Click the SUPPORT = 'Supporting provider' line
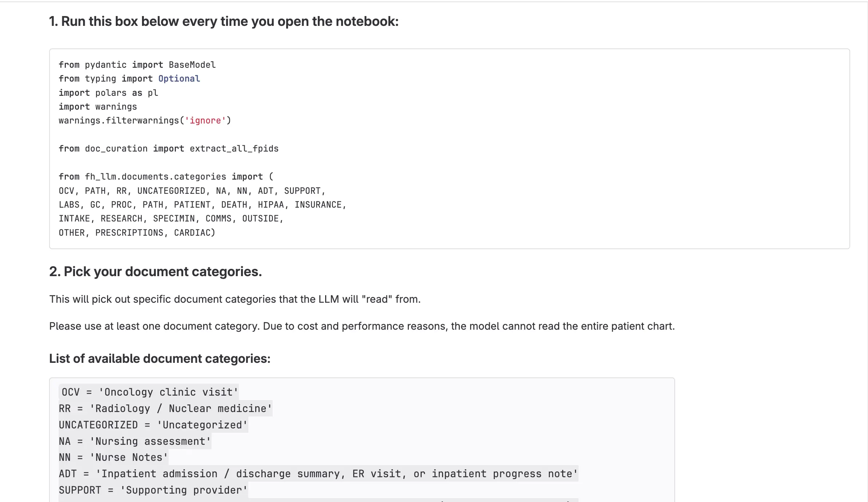Image resolution: width=868 pixels, height=502 pixels. 153,490
